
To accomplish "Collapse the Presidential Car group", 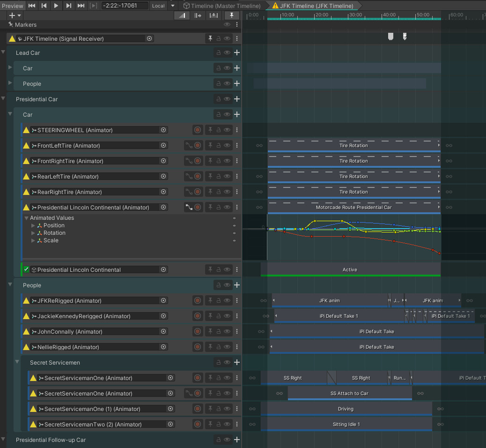I will pyautogui.click(x=3, y=98).
